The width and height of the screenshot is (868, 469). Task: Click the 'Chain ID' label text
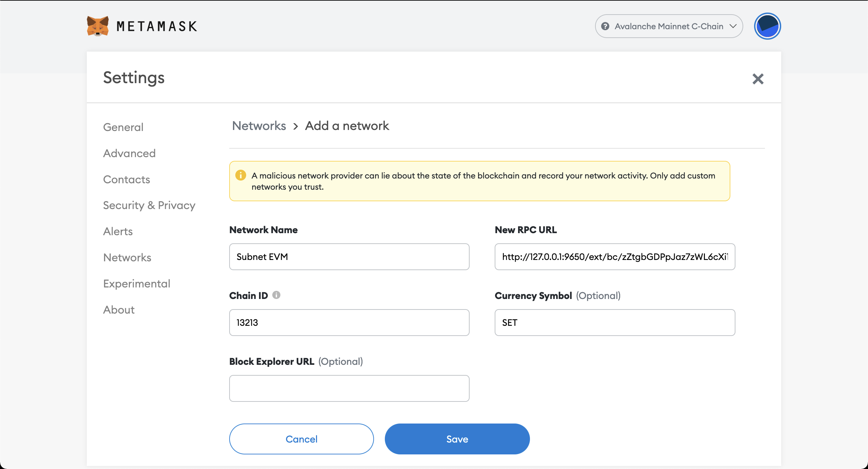click(249, 296)
